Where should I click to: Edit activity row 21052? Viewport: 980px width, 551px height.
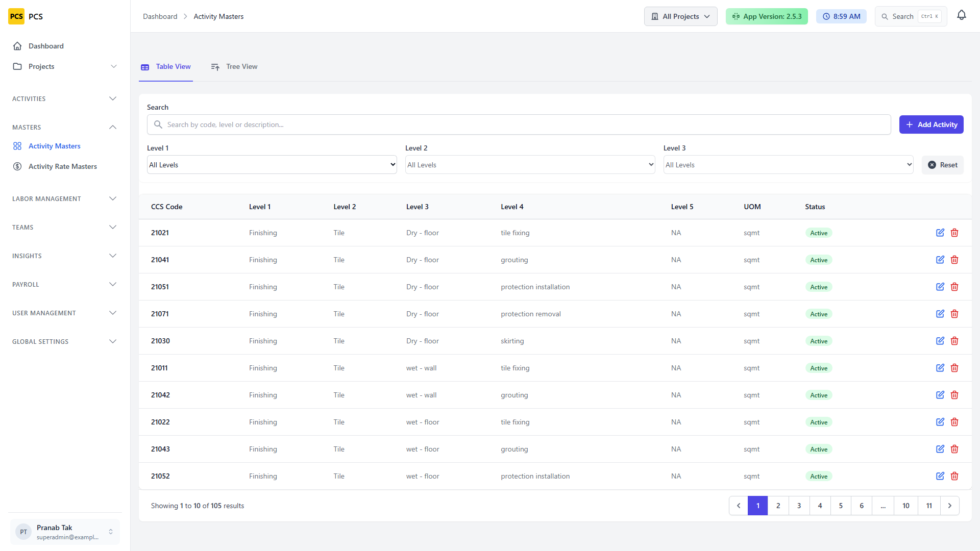click(940, 476)
